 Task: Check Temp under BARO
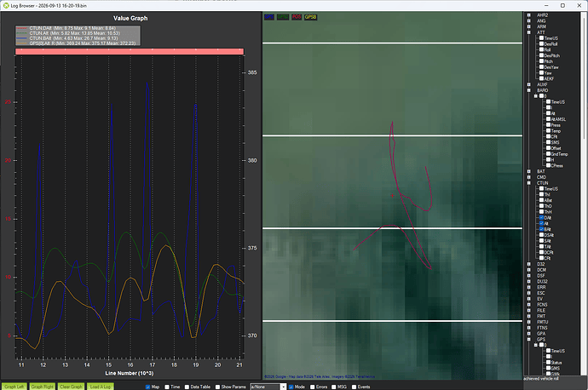(548, 131)
